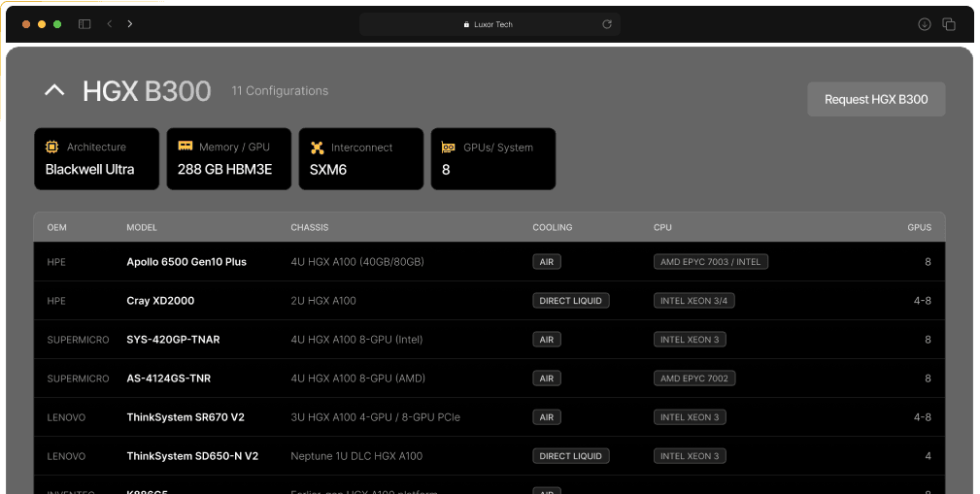Click SUPERMICRO in the SYS-420GP-TNAR row
Screen dimensions: 980x494
click(78, 340)
